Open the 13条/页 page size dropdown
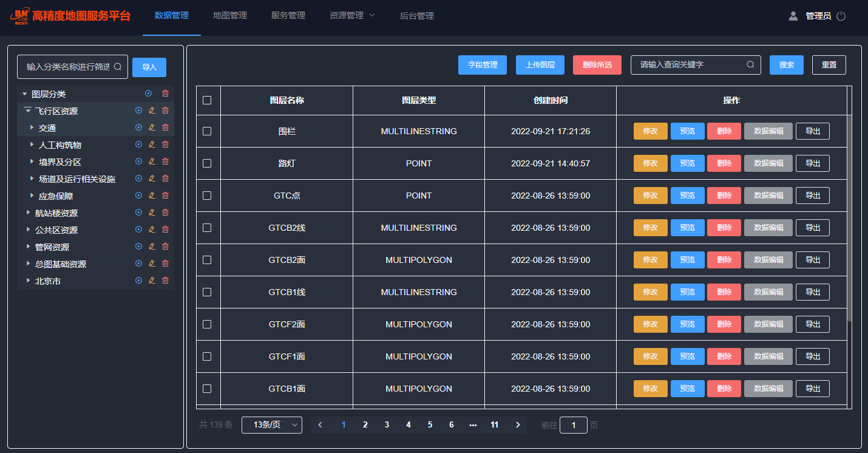868x453 pixels. pyautogui.click(x=271, y=425)
